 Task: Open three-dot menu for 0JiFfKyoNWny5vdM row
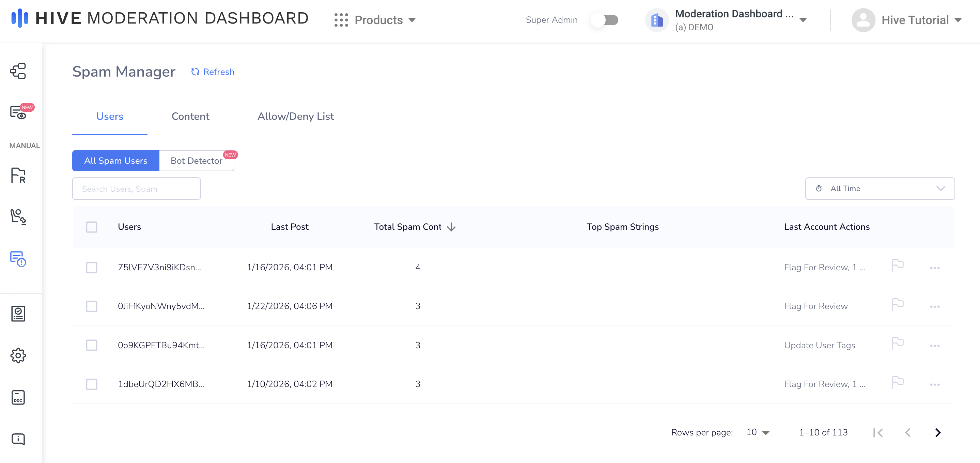click(x=934, y=306)
